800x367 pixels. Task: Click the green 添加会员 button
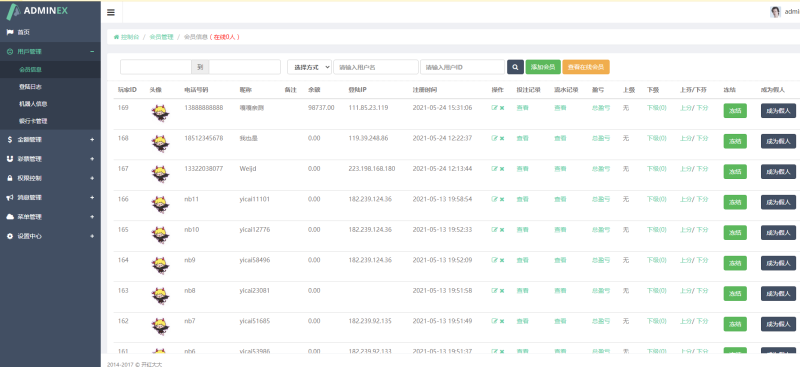(x=543, y=67)
